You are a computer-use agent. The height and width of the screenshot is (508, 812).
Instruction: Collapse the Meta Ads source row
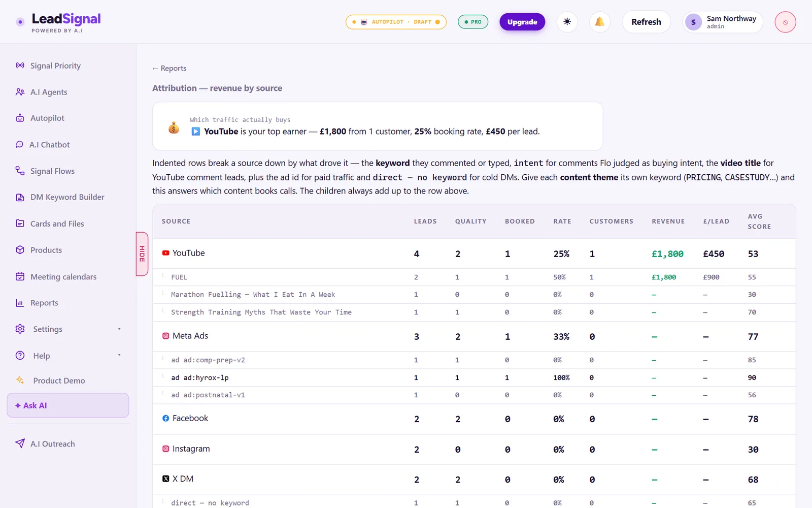pyautogui.click(x=474, y=336)
